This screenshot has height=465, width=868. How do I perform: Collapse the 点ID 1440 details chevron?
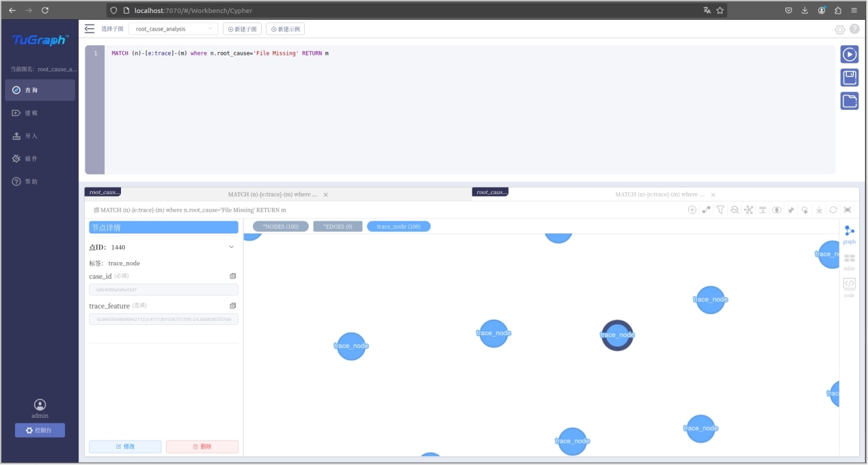pyautogui.click(x=231, y=247)
